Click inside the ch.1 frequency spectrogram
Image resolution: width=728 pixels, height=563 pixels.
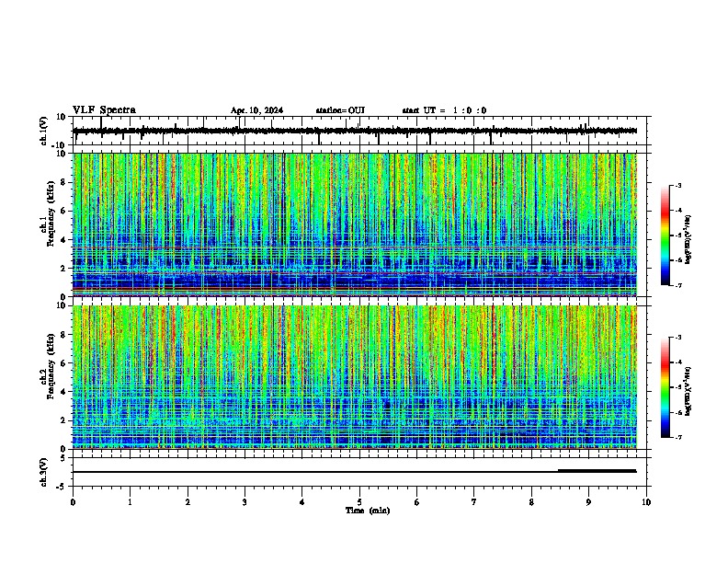[x=355, y=224]
